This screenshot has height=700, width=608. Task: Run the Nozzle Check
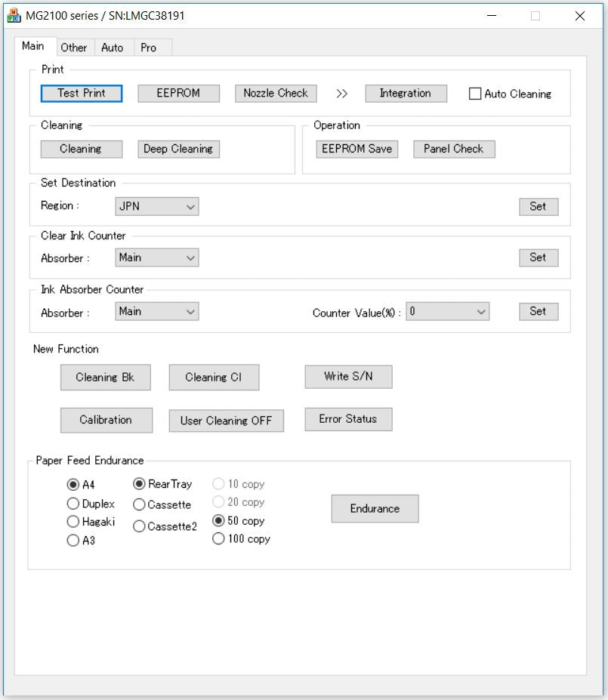(276, 94)
